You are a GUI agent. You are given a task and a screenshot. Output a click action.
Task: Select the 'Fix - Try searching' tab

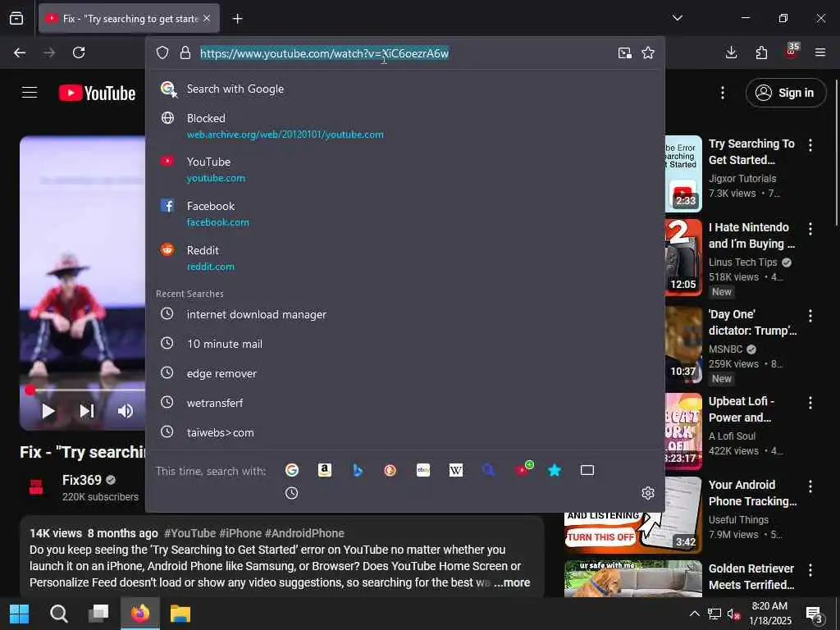(x=129, y=19)
